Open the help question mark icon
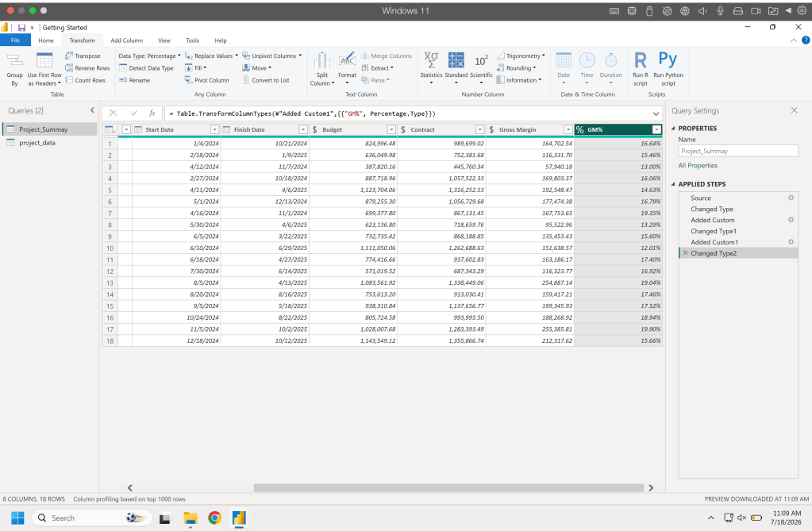Image resolution: width=812 pixels, height=531 pixels. [x=806, y=40]
